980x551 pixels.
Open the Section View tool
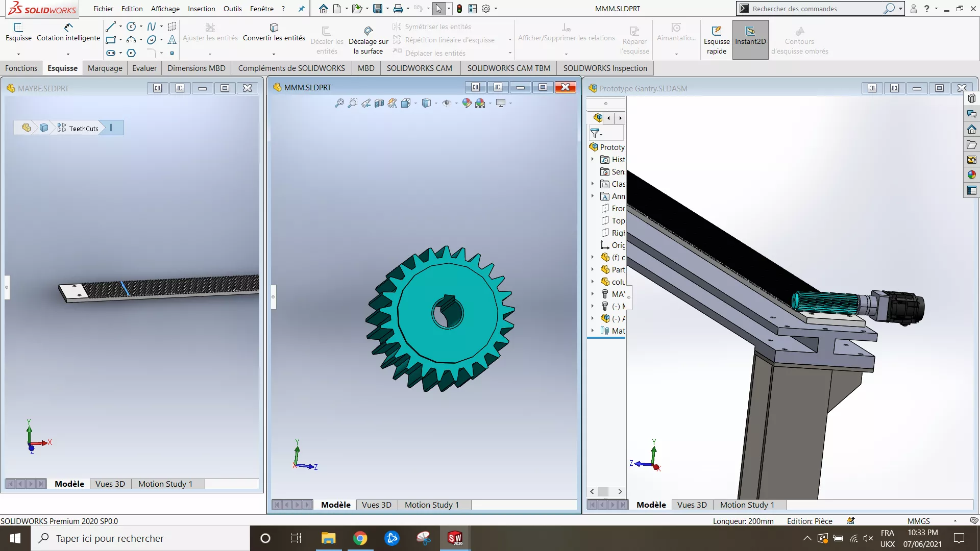pos(379,103)
